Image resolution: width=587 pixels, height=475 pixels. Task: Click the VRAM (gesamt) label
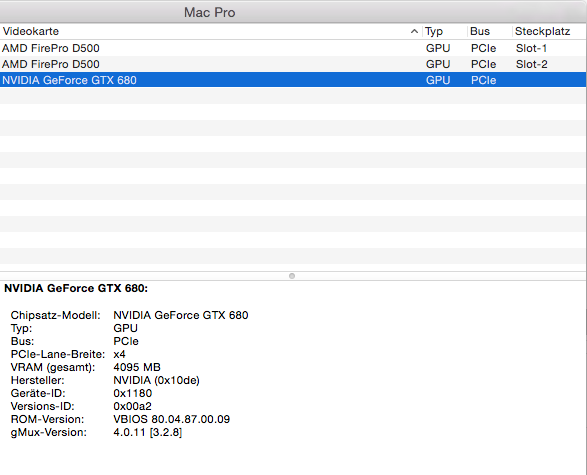pos(53,367)
